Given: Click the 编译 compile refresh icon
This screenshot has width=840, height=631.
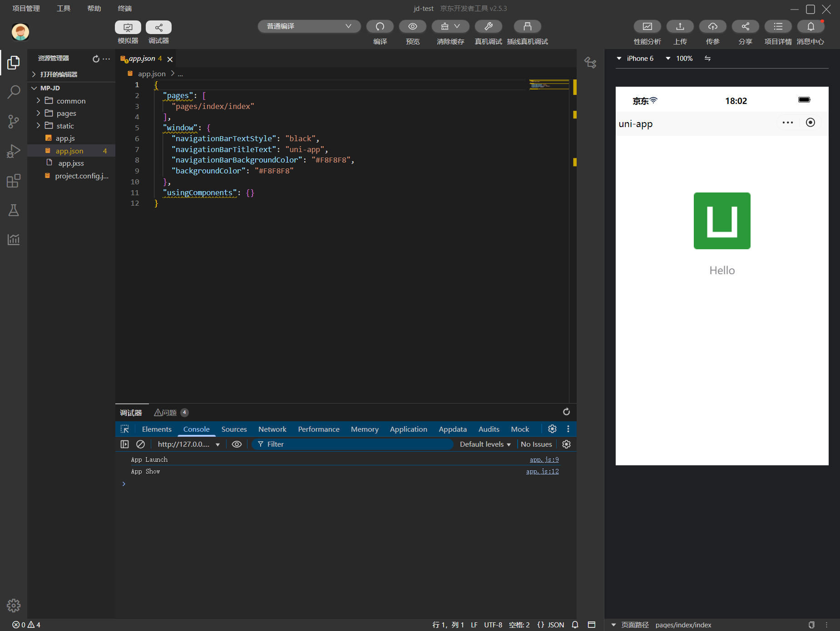Looking at the screenshot, I should point(380,27).
